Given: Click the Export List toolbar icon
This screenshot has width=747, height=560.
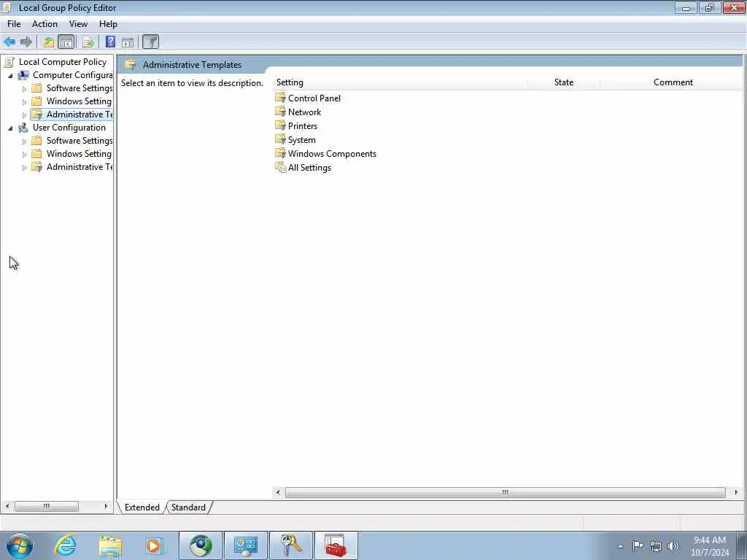Looking at the screenshot, I should [x=88, y=42].
